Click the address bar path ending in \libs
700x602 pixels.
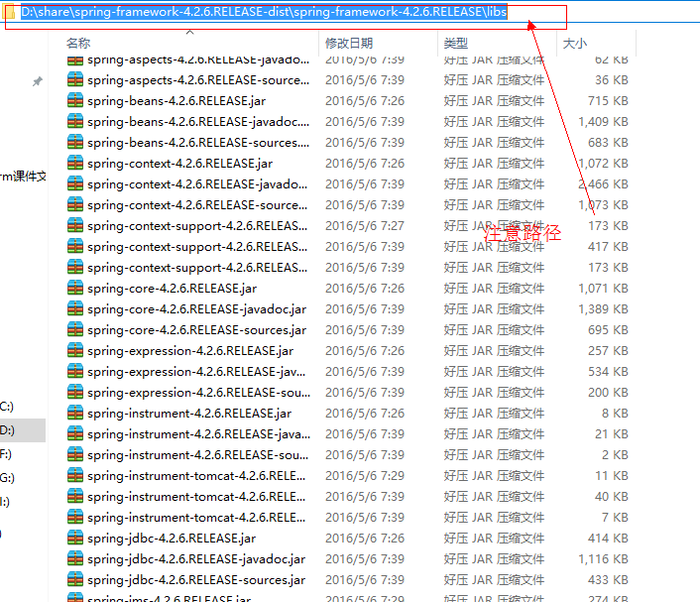[264, 12]
